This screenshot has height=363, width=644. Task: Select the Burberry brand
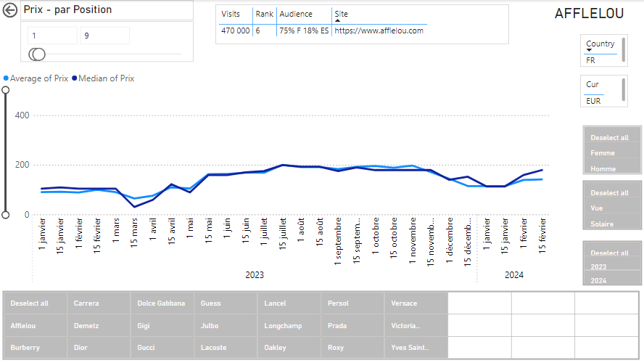(35, 347)
